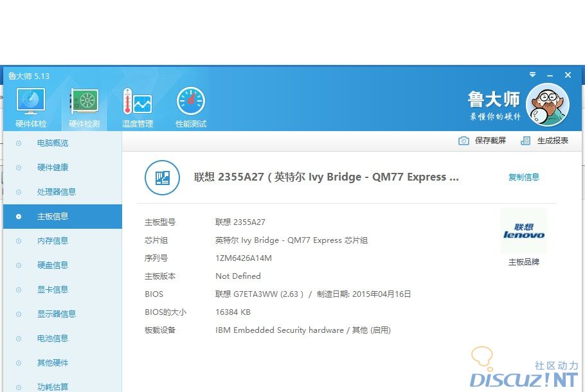Close the 鲁大师 window
585x392 pixels.
568,75
